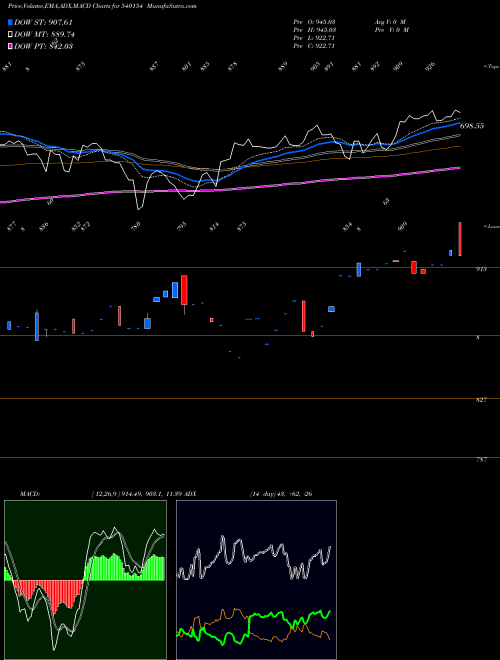Click the '<Tops' marker at right edge

click(x=491, y=67)
